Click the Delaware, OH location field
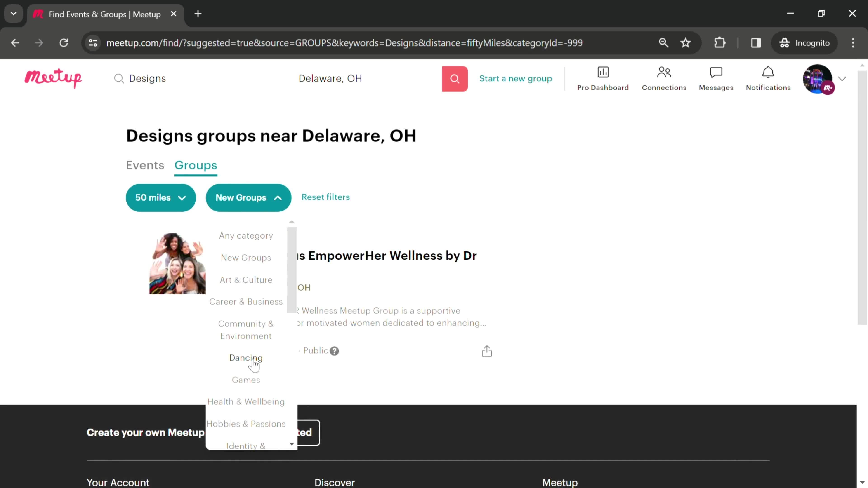This screenshot has height=488, width=868. (x=367, y=78)
